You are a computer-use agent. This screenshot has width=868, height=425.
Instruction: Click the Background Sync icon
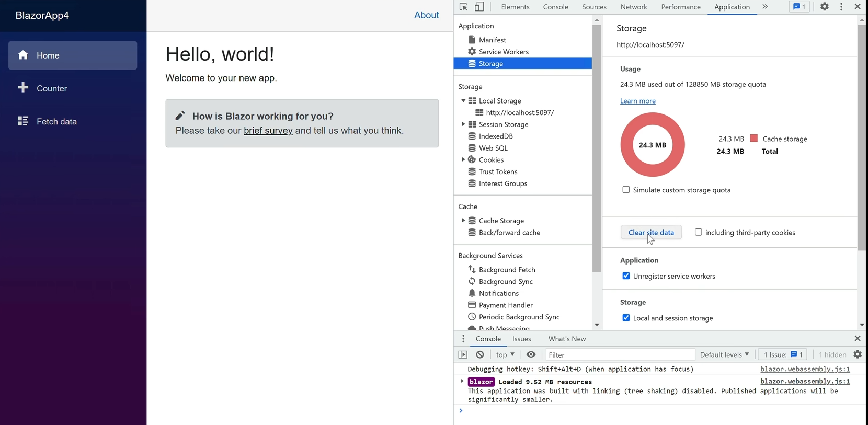click(472, 281)
